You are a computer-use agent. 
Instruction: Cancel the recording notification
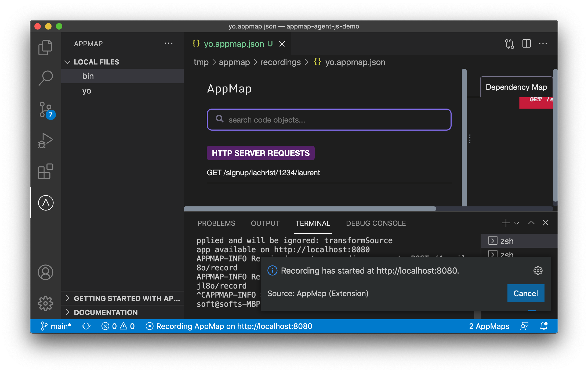click(525, 293)
